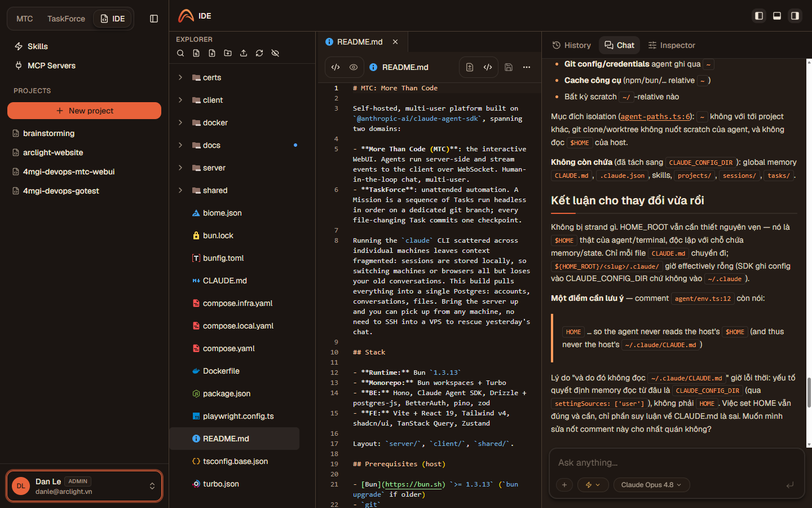Open bun.lock lock icon file
The height and width of the screenshot is (508, 812).
point(196,235)
